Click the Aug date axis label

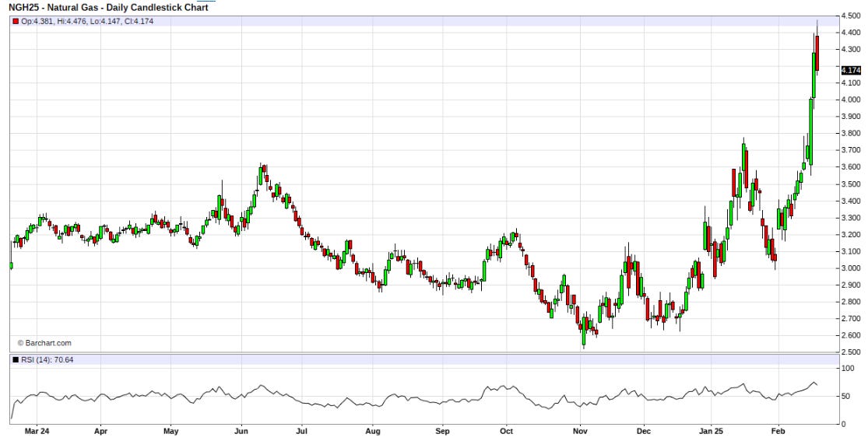373,430
